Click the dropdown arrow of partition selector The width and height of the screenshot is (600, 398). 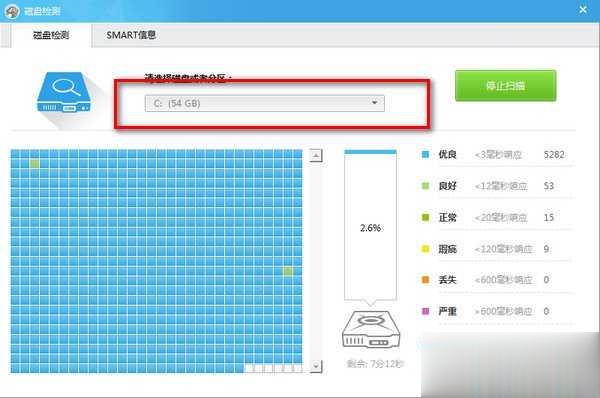(375, 103)
